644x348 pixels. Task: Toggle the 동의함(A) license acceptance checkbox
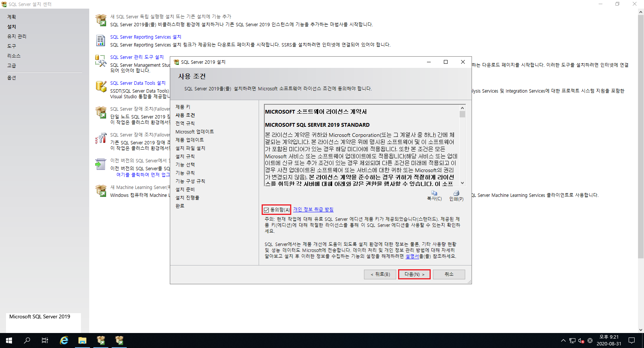[x=267, y=210]
